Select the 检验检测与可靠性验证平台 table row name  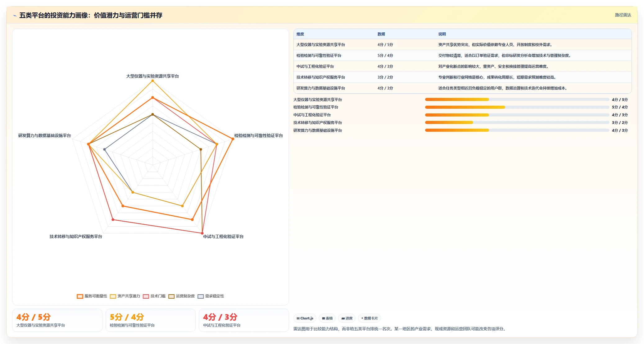click(x=319, y=56)
